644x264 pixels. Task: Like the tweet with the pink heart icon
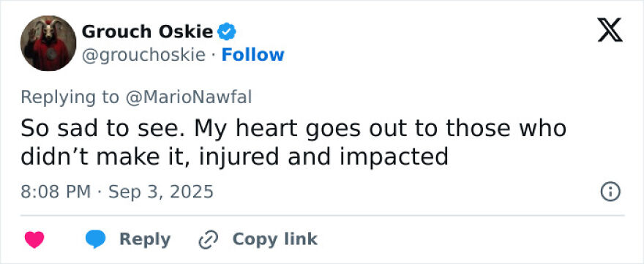(x=34, y=239)
